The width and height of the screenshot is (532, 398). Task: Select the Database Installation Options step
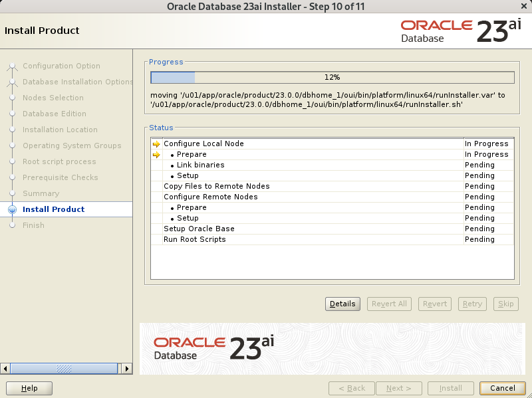78,82
